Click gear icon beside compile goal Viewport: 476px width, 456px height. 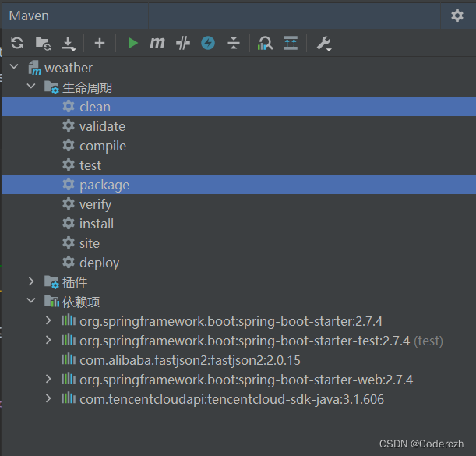point(69,145)
